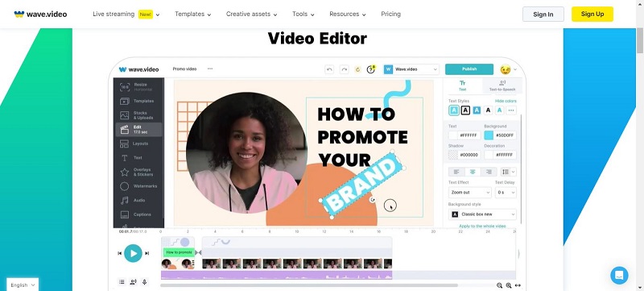644x291 pixels.
Task: Click the yellow Sign Up button
Action: pos(592,14)
